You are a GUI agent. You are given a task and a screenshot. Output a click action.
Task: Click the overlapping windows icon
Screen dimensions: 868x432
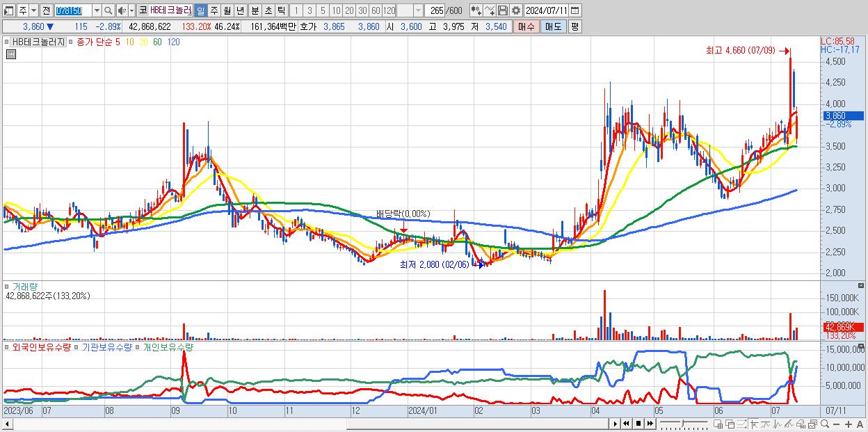730,424
